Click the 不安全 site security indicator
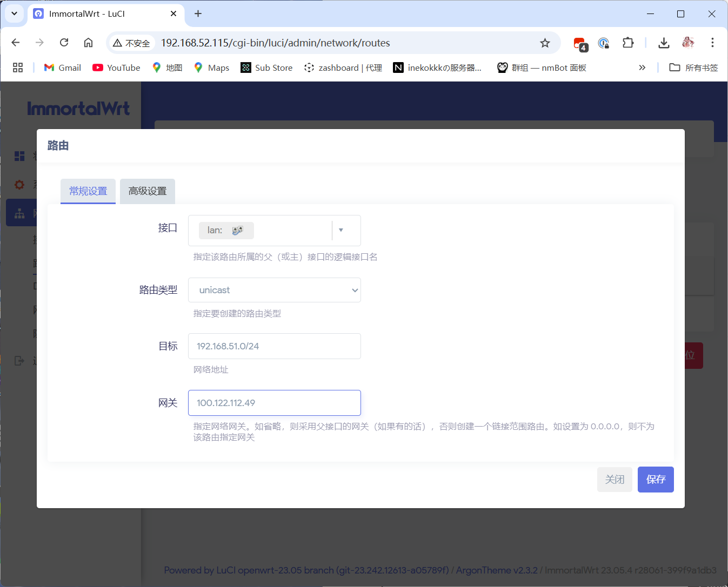This screenshot has width=728, height=587. [x=131, y=43]
